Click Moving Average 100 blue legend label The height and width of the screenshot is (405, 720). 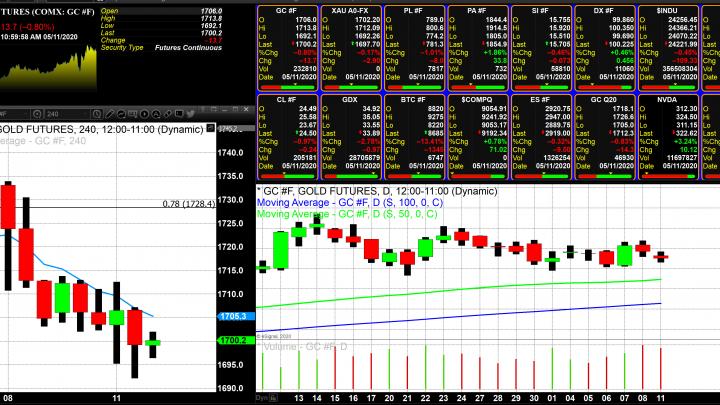(349, 202)
